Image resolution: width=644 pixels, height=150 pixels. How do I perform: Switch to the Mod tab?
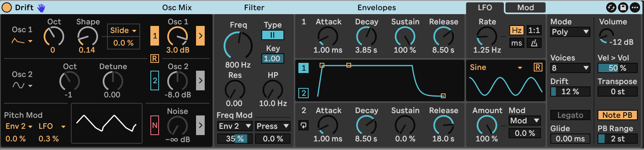[526, 7]
